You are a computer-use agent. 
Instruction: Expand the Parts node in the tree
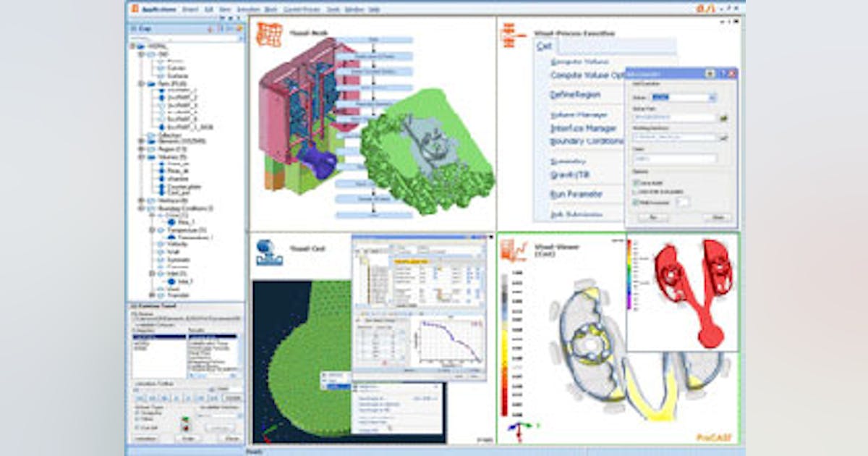[142, 83]
